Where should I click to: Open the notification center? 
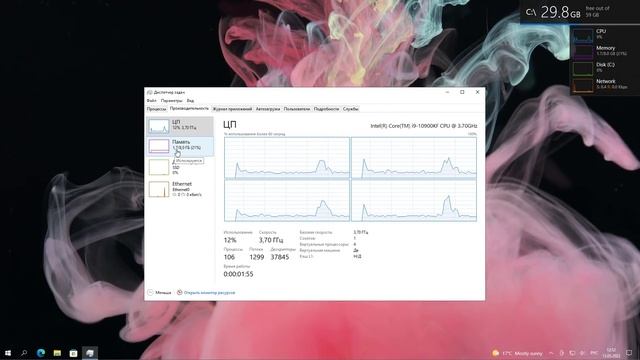click(629, 353)
